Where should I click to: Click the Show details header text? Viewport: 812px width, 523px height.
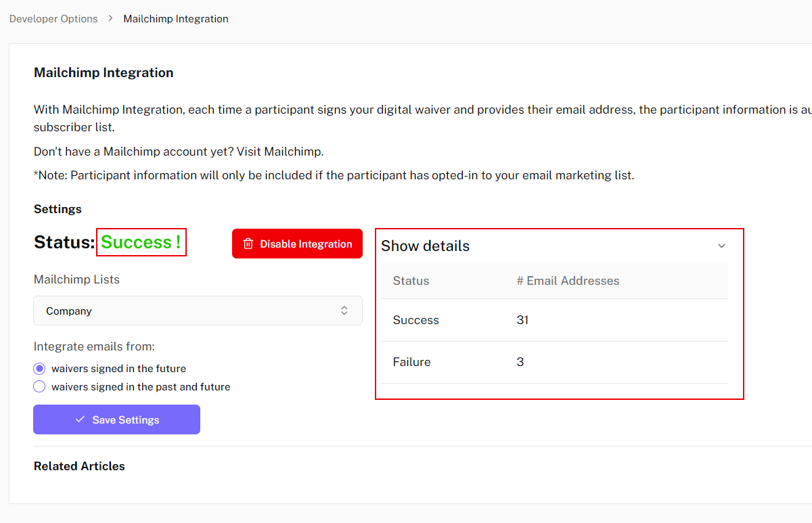[425, 246]
